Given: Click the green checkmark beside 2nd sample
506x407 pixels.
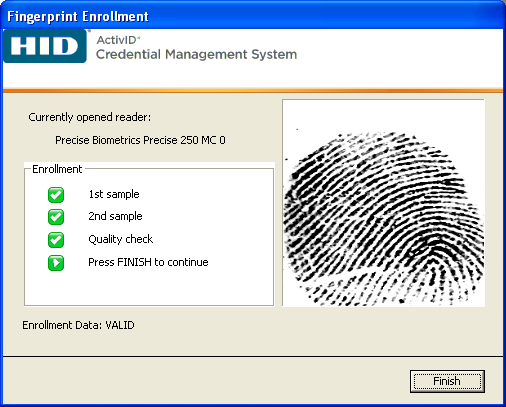Looking at the screenshot, I should click(x=56, y=217).
